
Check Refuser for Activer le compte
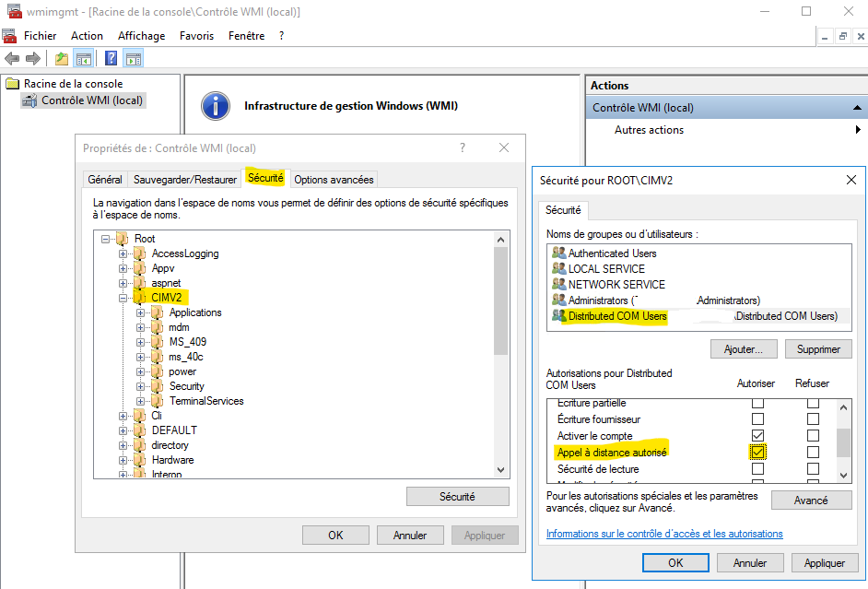[x=813, y=436]
